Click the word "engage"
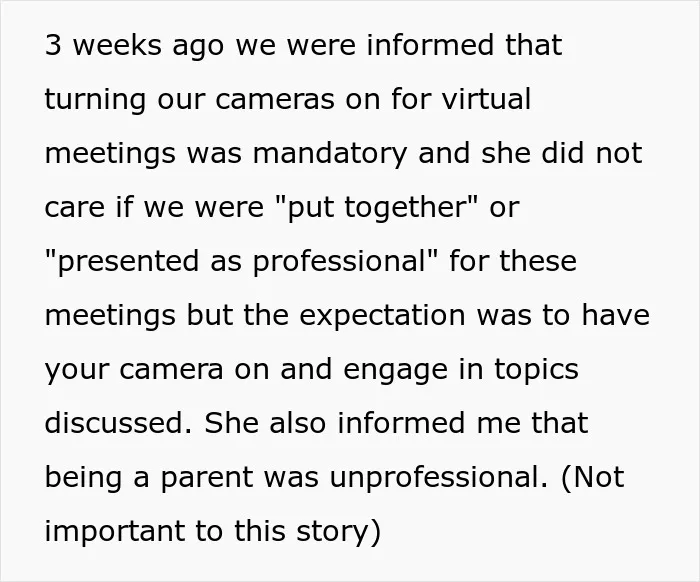This screenshot has width=700, height=582. coord(396,371)
